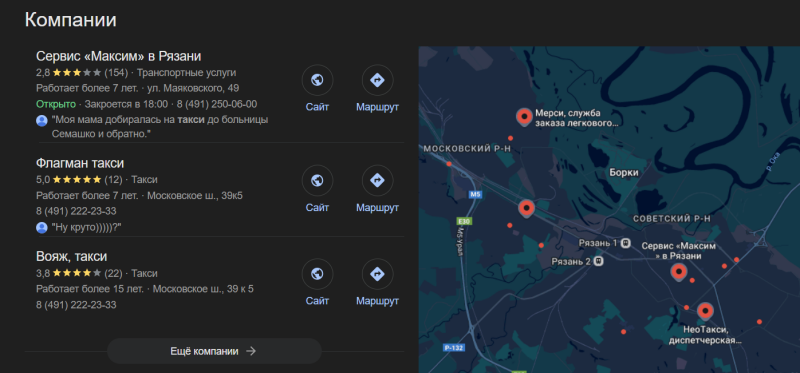Expand list with Ещё компании button

214,351
